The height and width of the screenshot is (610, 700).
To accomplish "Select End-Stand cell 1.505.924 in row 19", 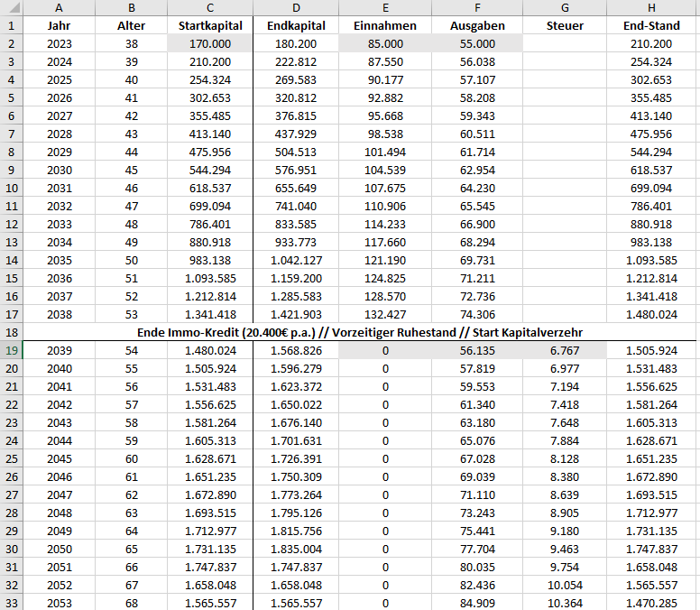I will (x=651, y=350).
